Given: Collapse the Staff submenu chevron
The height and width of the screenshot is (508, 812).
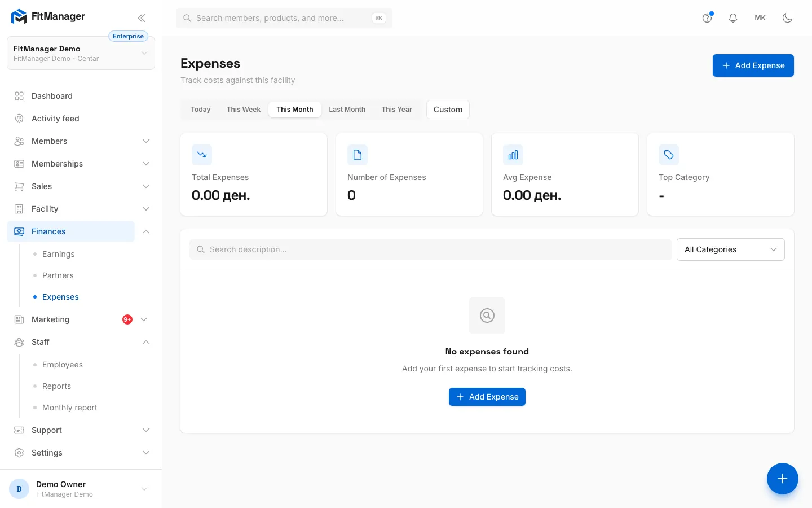Looking at the screenshot, I should pyautogui.click(x=146, y=342).
